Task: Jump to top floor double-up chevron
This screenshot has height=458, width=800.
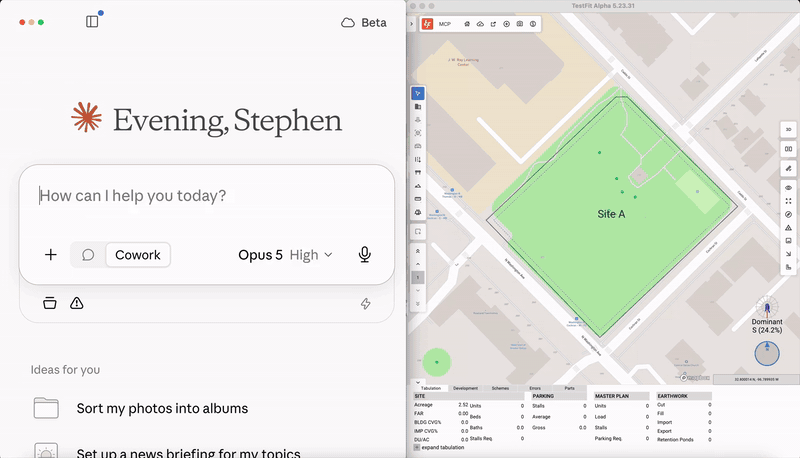Action: pyautogui.click(x=418, y=251)
